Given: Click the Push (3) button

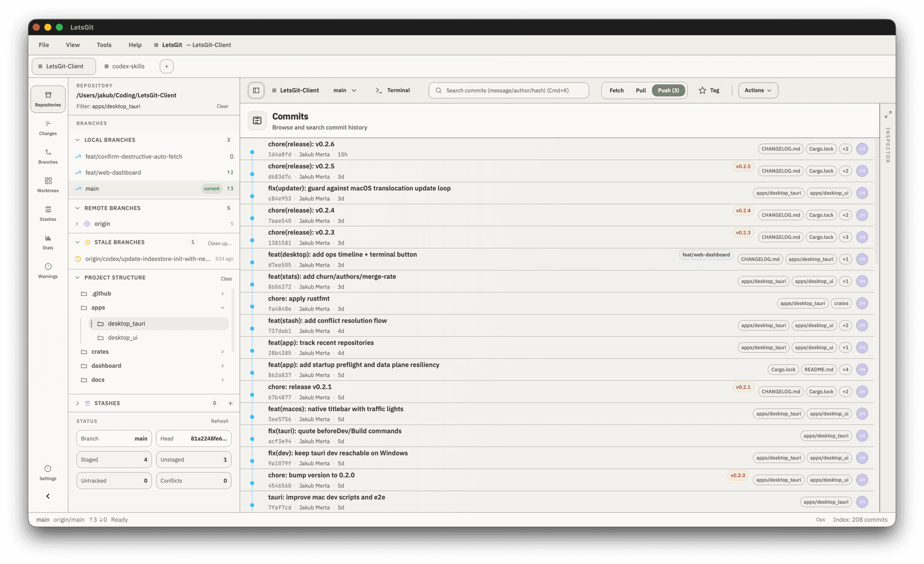Looking at the screenshot, I should click(668, 90).
